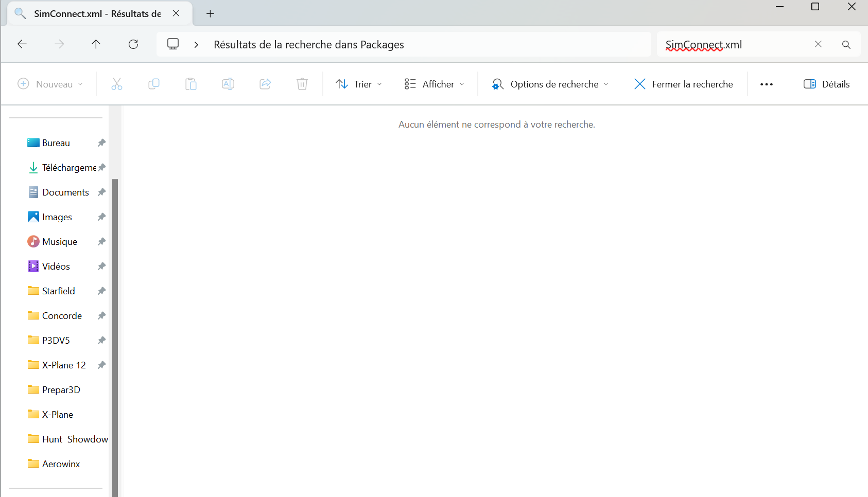The width and height of the screenshot is (868, 497).
Task: Click the forward navigation arrow
Action: tap(59, 44)
